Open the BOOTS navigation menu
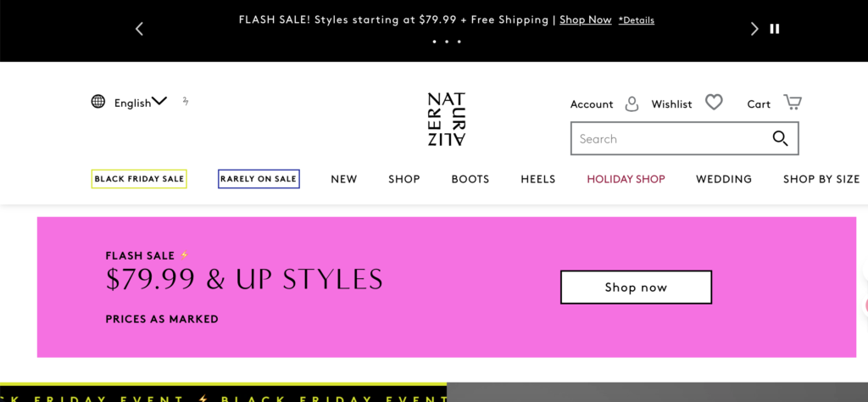Viewport: 868px width, 402px height. [470, 179]
